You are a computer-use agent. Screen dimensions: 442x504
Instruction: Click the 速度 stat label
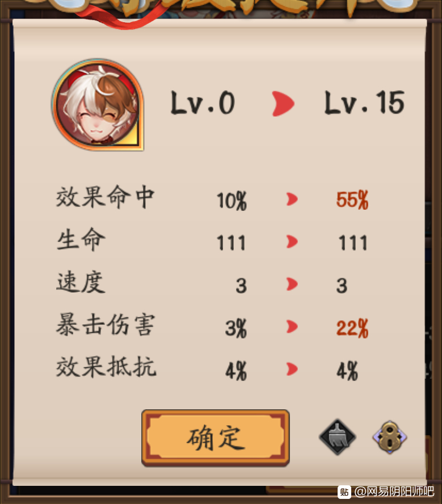[x=81, y=282]
